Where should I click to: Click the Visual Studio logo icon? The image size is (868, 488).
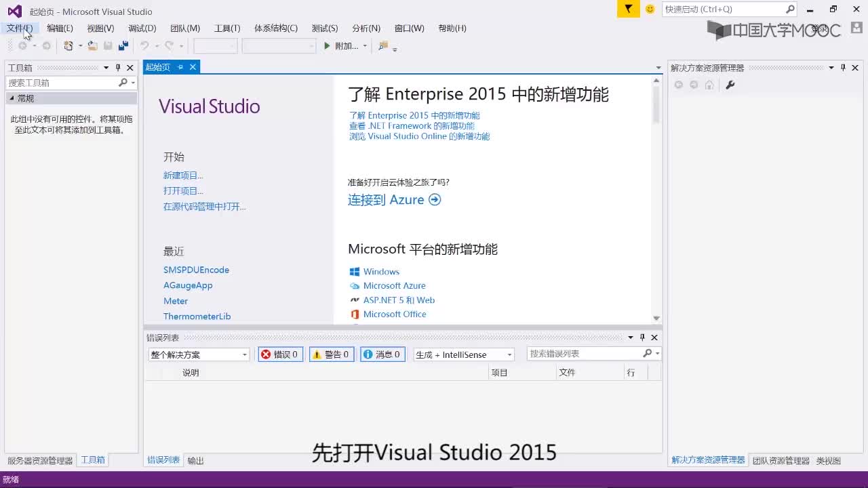pyautogui.click(x=14, y=12)
